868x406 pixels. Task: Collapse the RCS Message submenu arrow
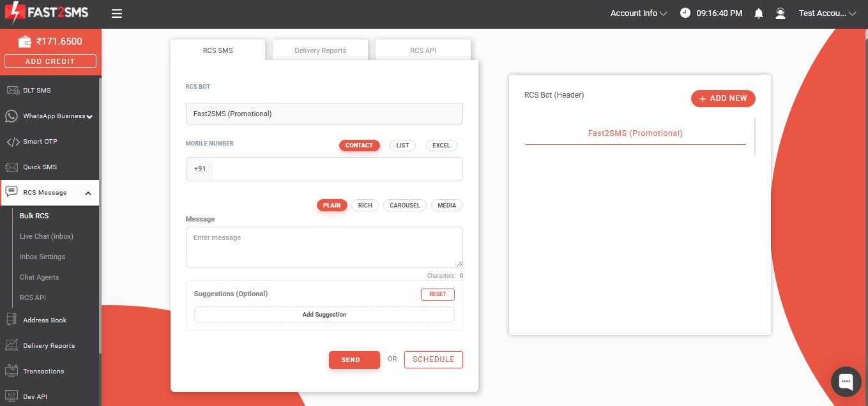point(88,193)
